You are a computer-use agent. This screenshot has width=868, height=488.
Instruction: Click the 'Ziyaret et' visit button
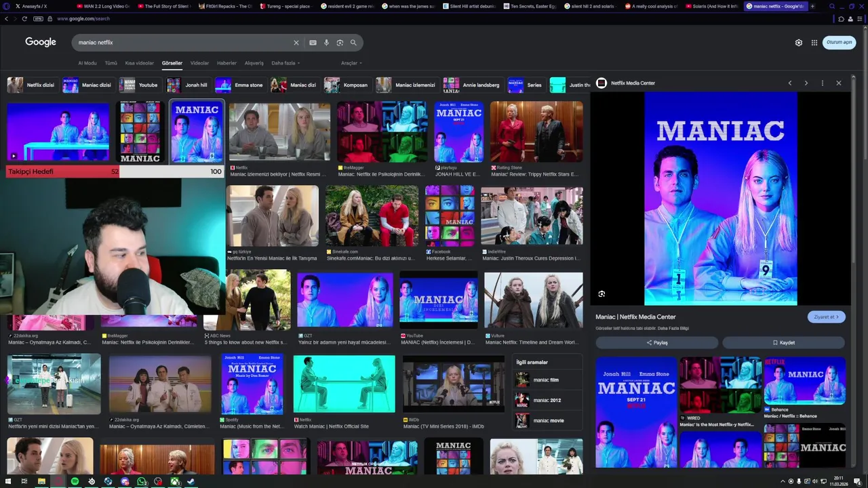coord(827,317)
